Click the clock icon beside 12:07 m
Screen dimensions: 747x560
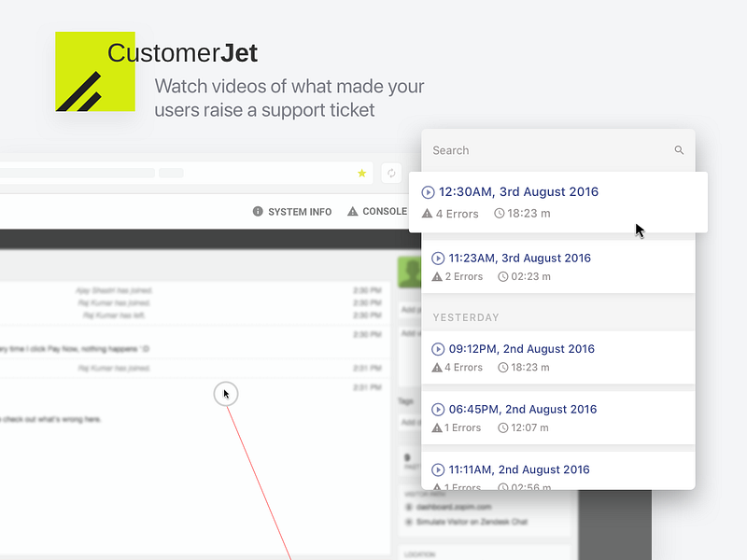tap(503, 428)
